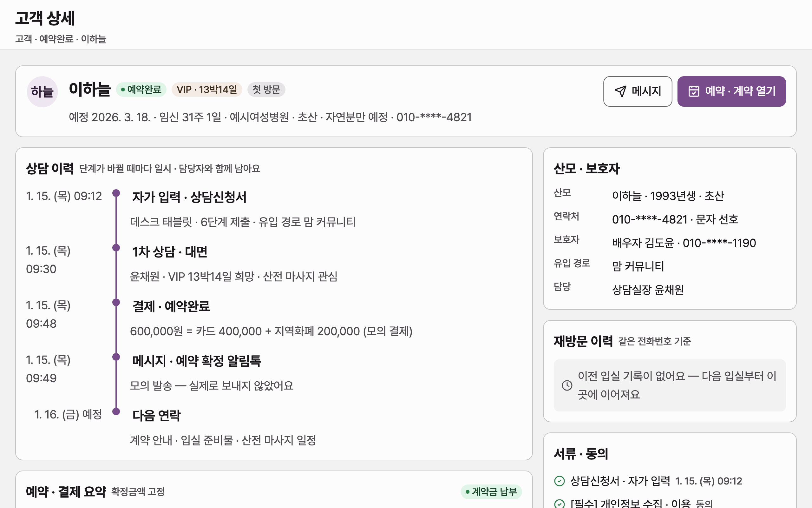The image size is (812, 508).
Task: Click the 1차 상담 · 대면 heading
Action: [x=170, y=252]
